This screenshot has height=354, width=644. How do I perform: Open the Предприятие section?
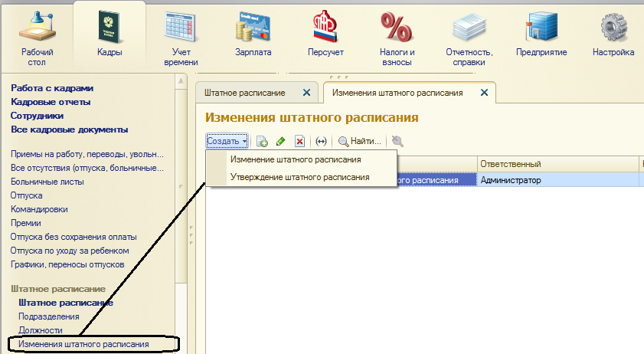pyautogui.click(x=541, y=35)
